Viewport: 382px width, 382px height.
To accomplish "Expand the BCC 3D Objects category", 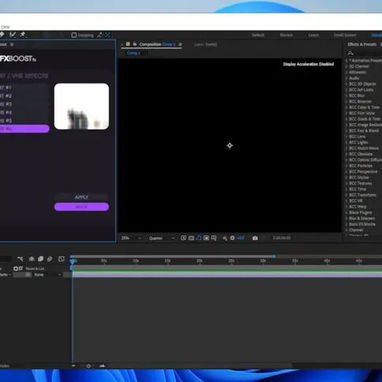I will (x=346, y=84).
